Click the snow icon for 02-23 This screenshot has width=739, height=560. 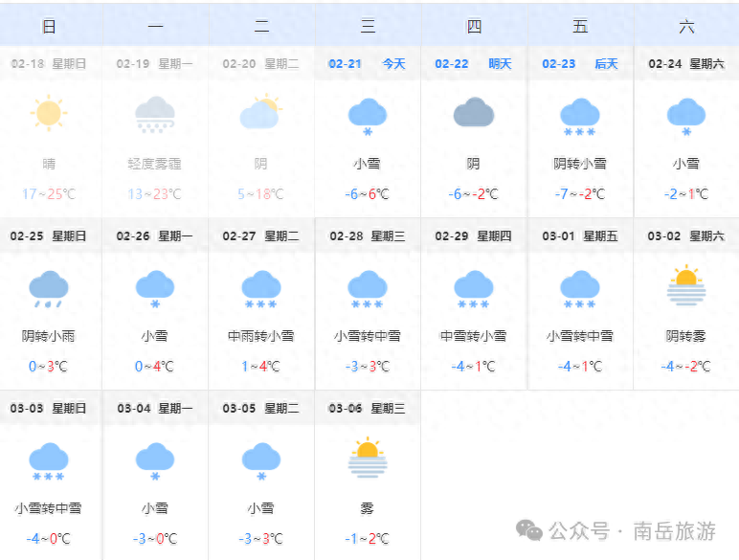(x=580, y=117)
